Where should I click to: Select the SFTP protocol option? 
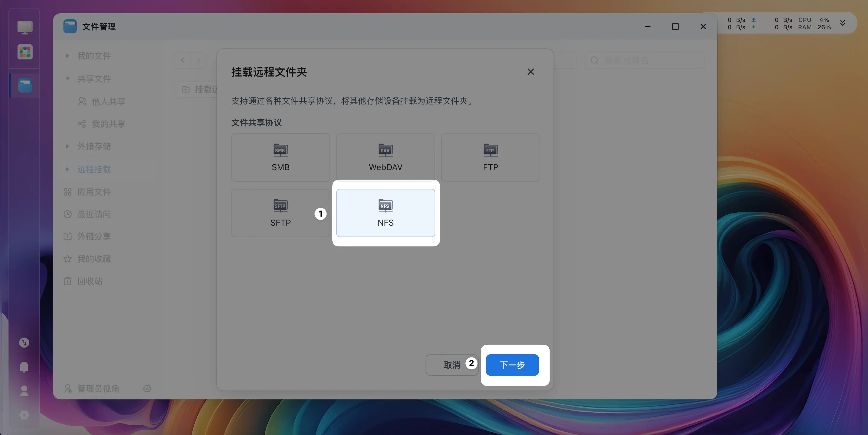(x=280, y=213)
